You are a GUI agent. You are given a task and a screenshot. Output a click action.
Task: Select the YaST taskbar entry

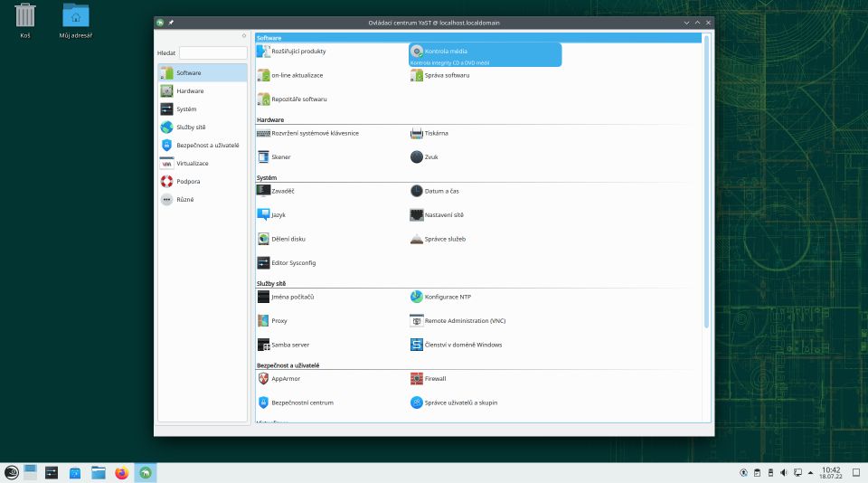point(146,472)
